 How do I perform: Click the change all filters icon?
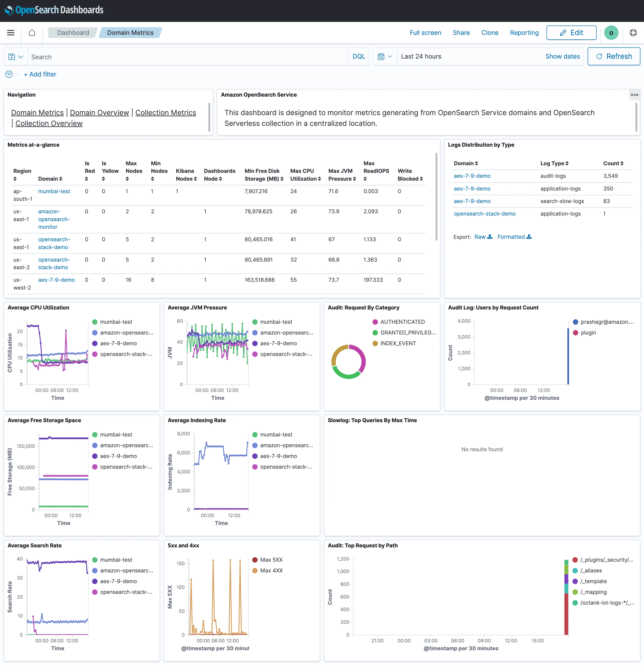[9, 74]
